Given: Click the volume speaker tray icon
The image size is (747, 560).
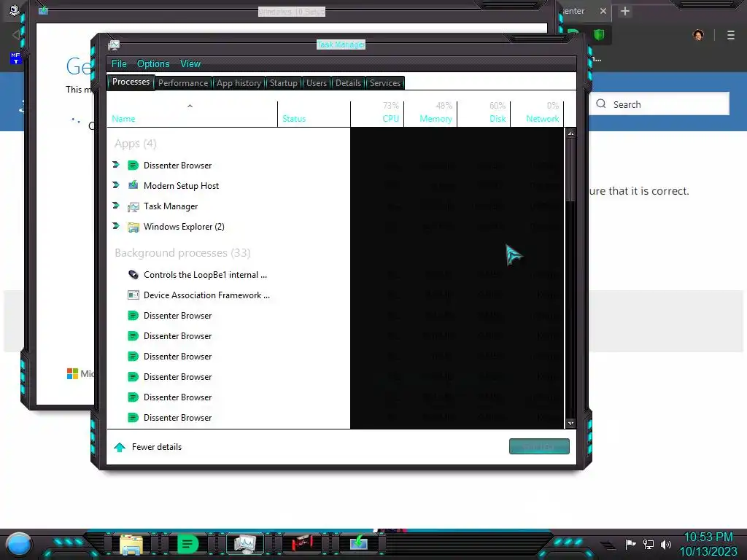Looking at the screenshot, I should point(665,544).
